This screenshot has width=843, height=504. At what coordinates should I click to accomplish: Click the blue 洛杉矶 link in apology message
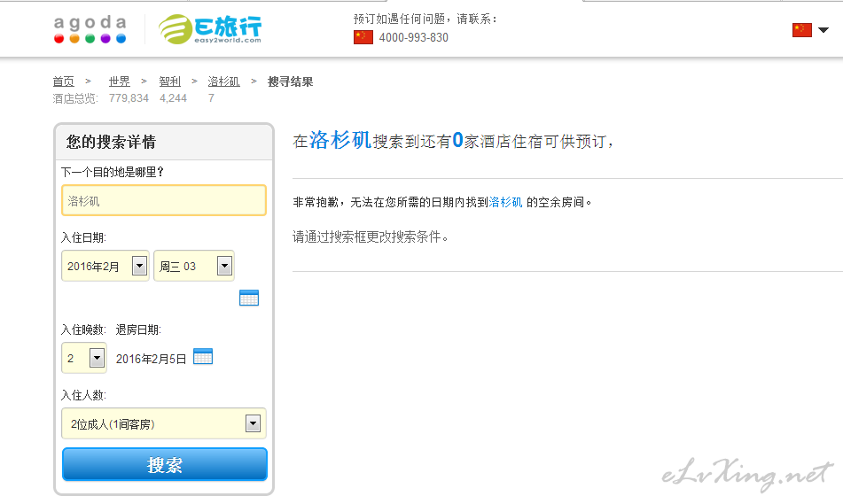[505, 202]
